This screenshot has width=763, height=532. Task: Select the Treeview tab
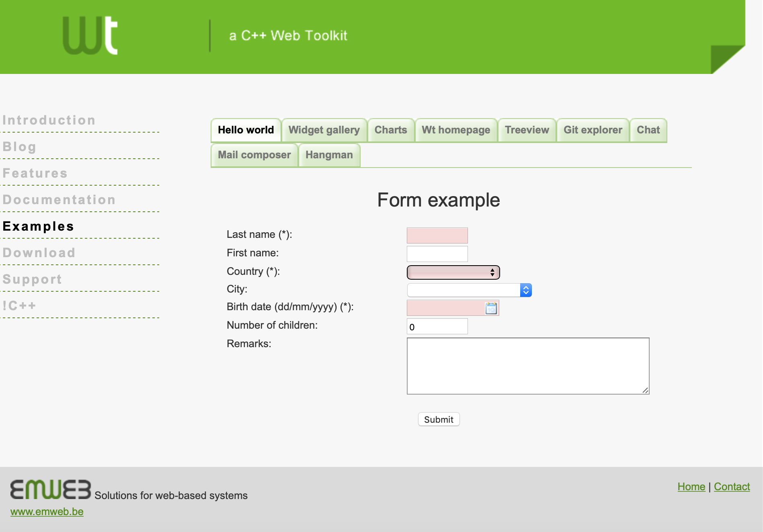point(527,130)
